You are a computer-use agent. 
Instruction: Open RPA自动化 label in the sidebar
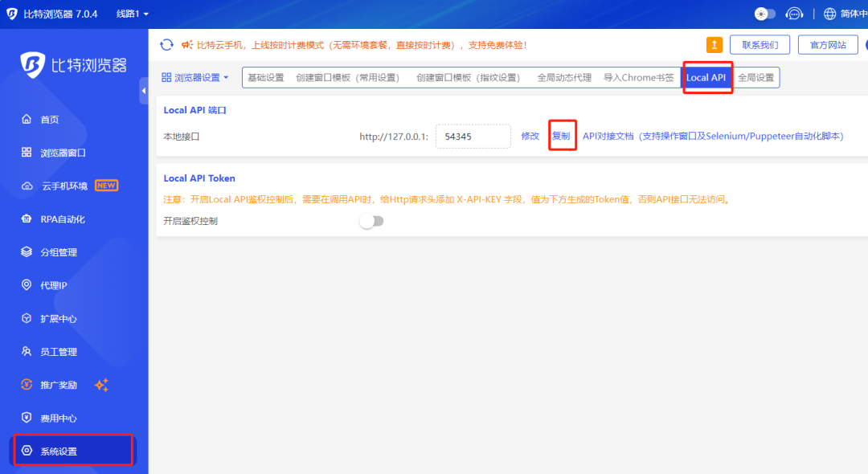[x=63, y=219]
